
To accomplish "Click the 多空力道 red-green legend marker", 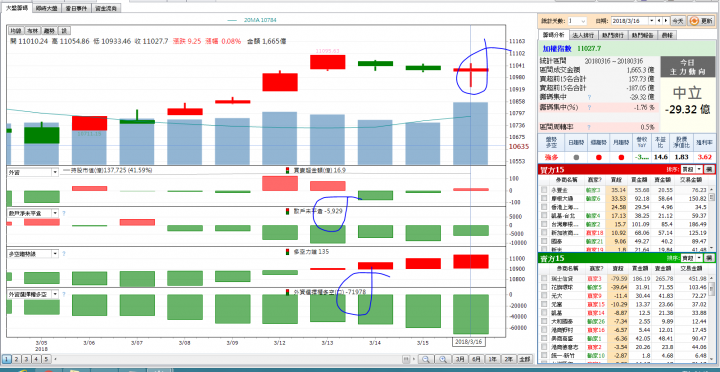I will (x=288, y=252).
